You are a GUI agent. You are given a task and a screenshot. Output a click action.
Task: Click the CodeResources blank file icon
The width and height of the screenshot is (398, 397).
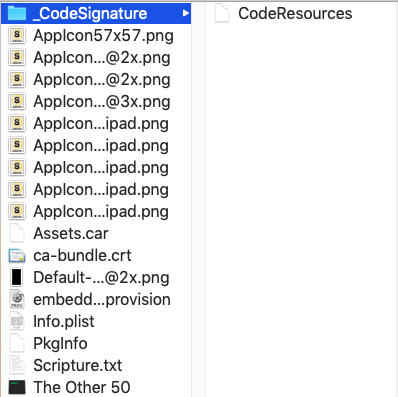(x=222, y=13)
